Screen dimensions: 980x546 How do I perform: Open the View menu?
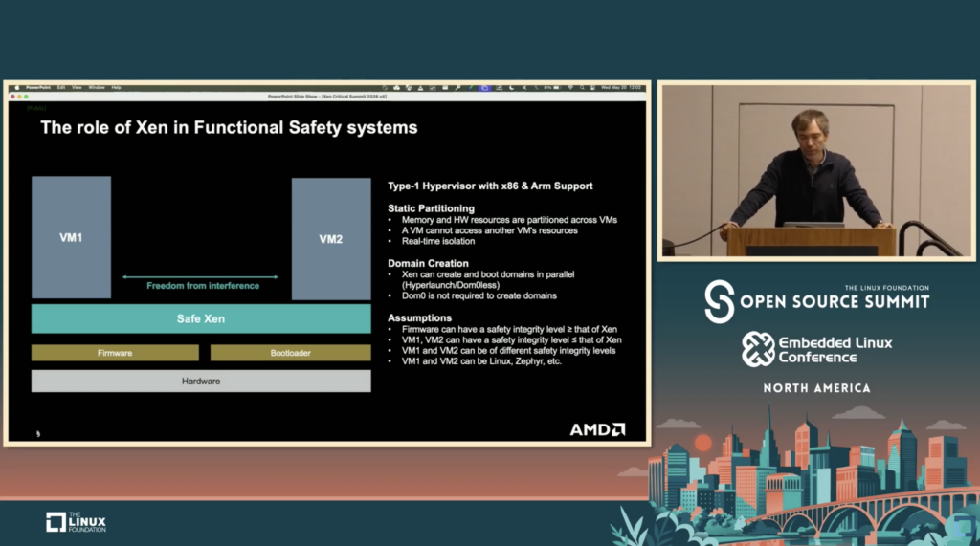tap(77, 87)
